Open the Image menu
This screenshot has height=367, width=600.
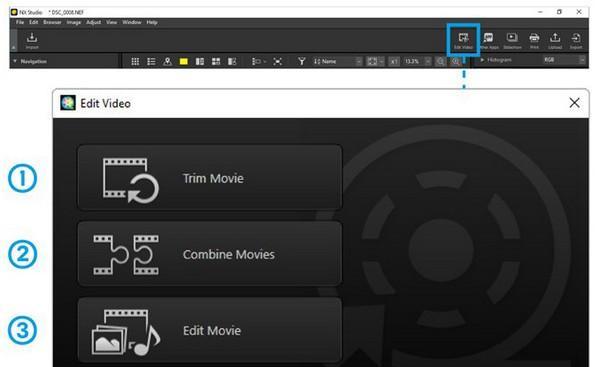pyautogui.click(x=73, y=22)
